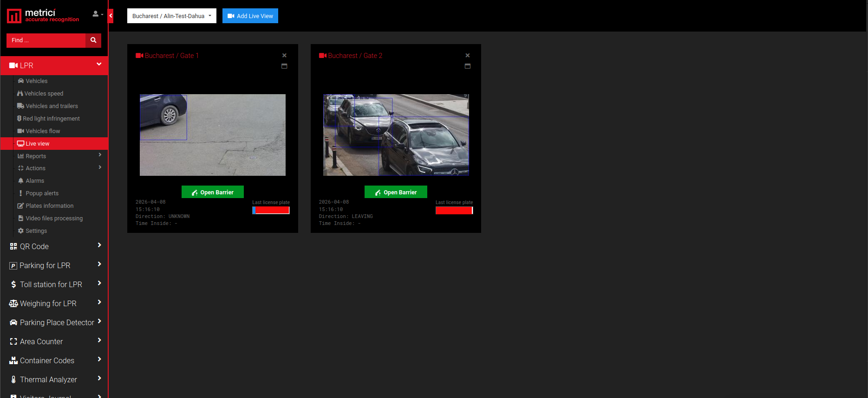The height and width of the screenshot is (398, 868).
Task: Click Direction: LEAVING text in Gate 2
Action: (x=346, y=217)
